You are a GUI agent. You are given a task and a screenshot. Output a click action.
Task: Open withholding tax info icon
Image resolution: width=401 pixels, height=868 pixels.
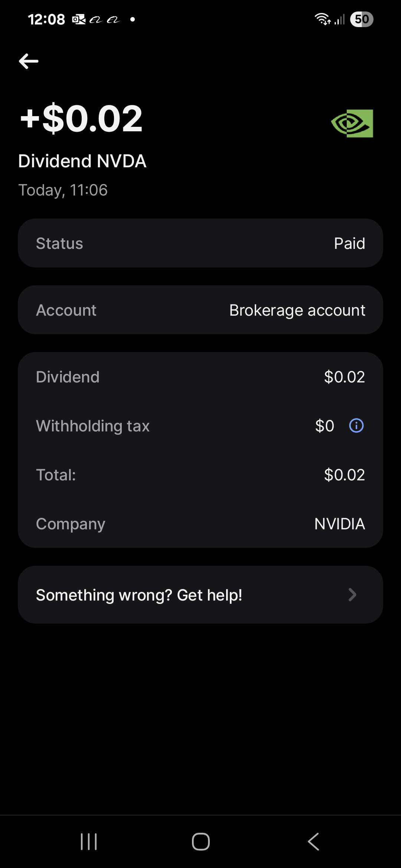(x=356, y=425)
